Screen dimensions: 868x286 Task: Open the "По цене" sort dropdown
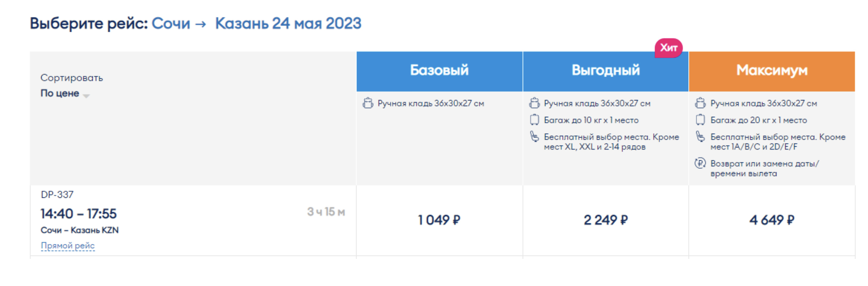coord(65,94)
